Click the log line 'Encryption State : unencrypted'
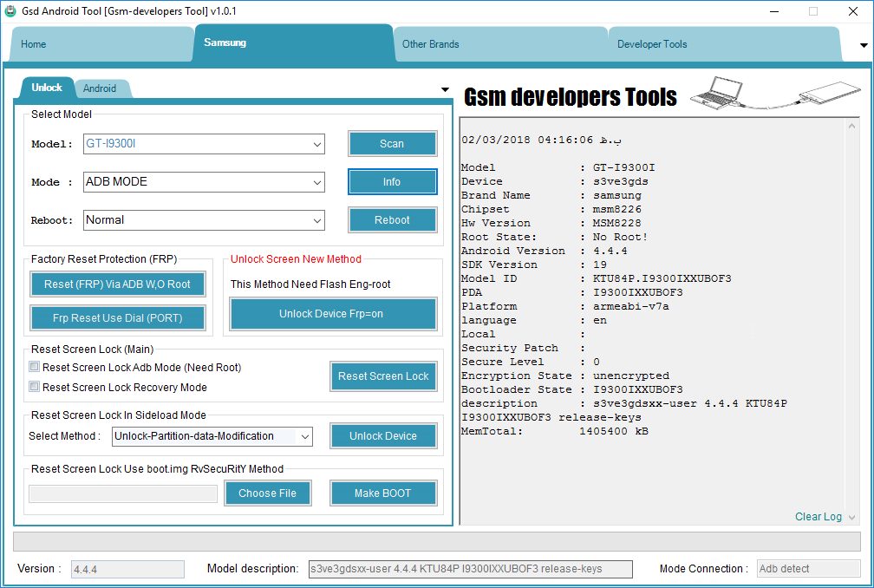Screen dimensions: 874x588 pyautogui.click(x=565, y=376)
